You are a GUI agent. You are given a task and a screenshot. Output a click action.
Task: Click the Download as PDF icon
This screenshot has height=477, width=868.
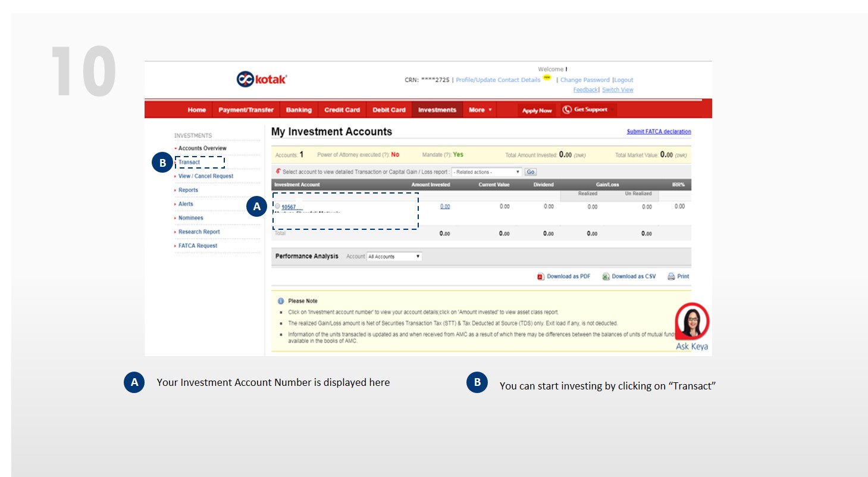point(541,276)
